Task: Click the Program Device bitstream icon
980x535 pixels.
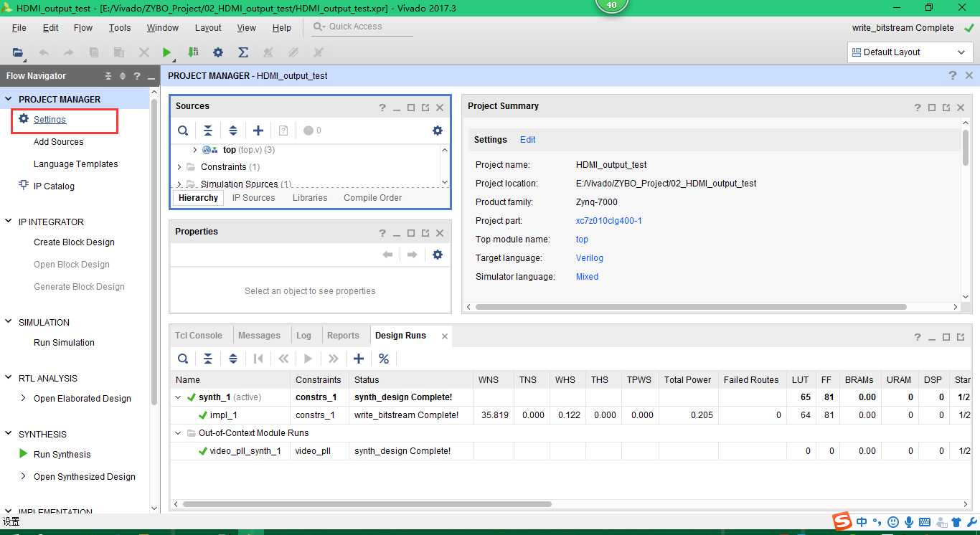Action: click(x=193, y=52)
